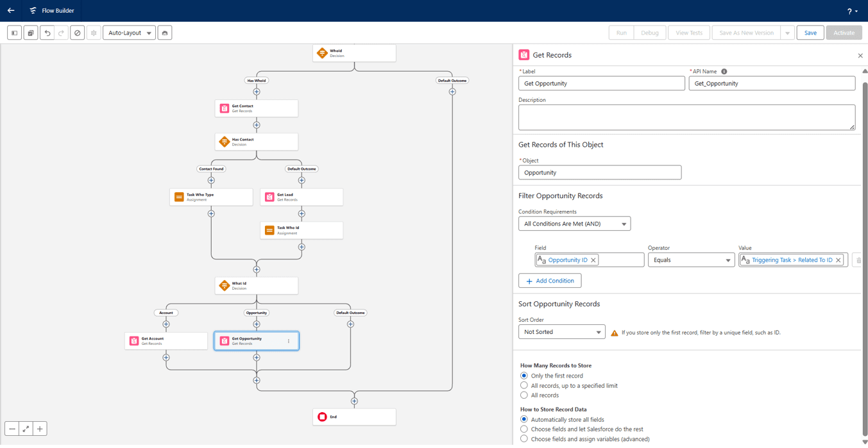The image size is (868, 448).
Task: Select the What Id decision element
Action: pos(257,285)
